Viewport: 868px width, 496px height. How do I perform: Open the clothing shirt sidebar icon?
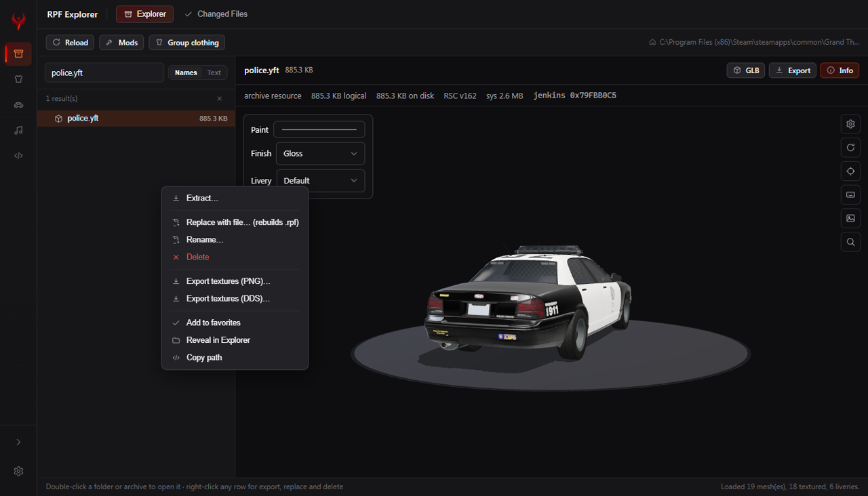click(18, 79)
